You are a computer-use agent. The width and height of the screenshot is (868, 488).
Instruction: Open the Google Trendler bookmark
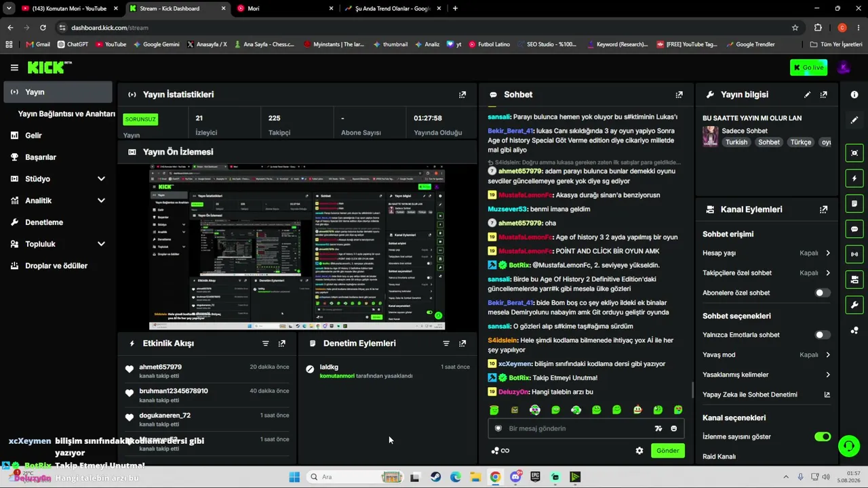tap(751, 45)
